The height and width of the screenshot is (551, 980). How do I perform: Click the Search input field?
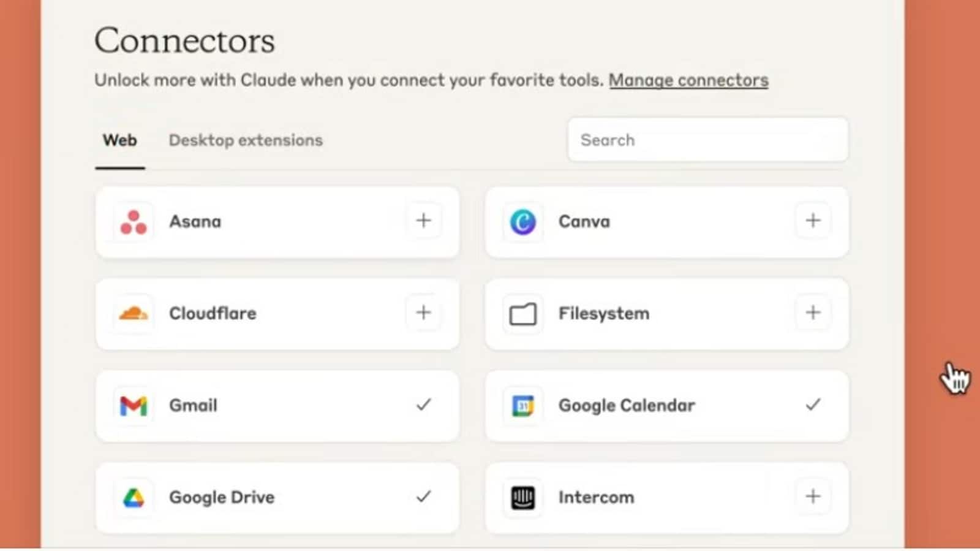[x=707, y=140]
